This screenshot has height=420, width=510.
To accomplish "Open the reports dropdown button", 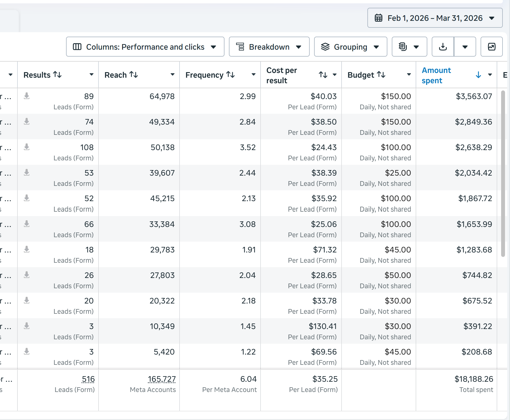I will [409, 47].
